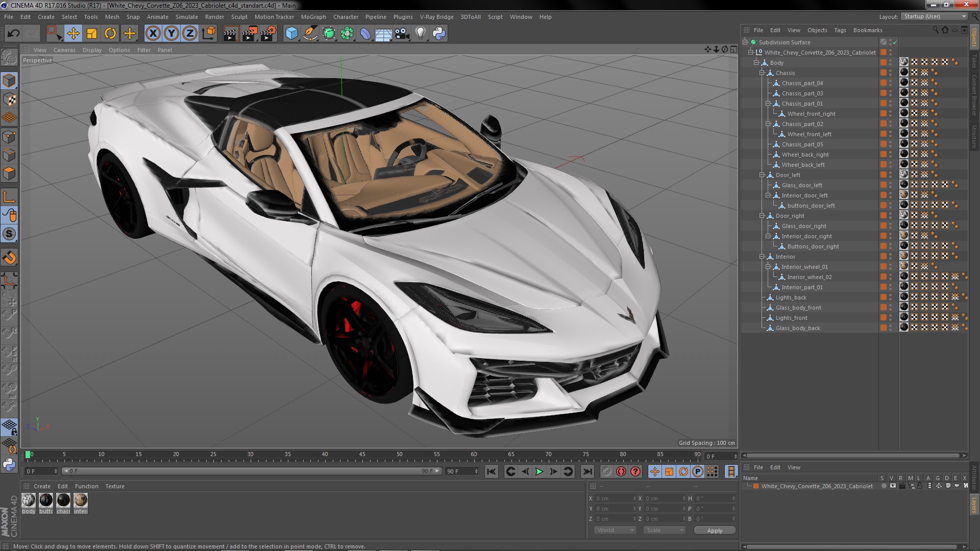Viewport: 980px width, 551px height.
Task: Open the Object Manager Tags menu
Action: coord(840,30)
